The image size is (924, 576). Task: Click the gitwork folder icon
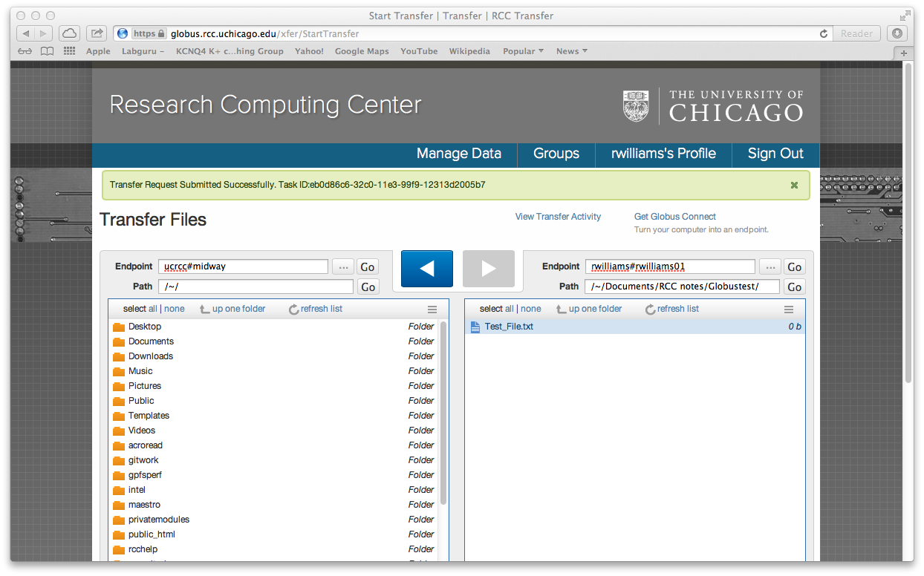coord(119,461)
